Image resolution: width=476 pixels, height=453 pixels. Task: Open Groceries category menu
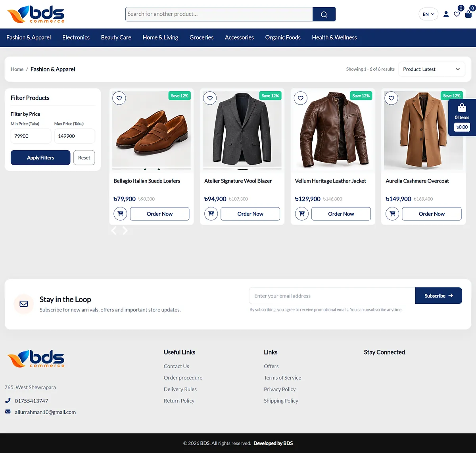click(x=202, y=37)
